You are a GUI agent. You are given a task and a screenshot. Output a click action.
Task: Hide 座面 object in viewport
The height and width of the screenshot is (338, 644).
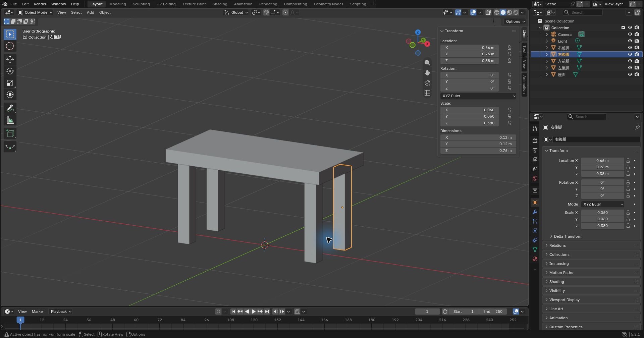[630, 74]
